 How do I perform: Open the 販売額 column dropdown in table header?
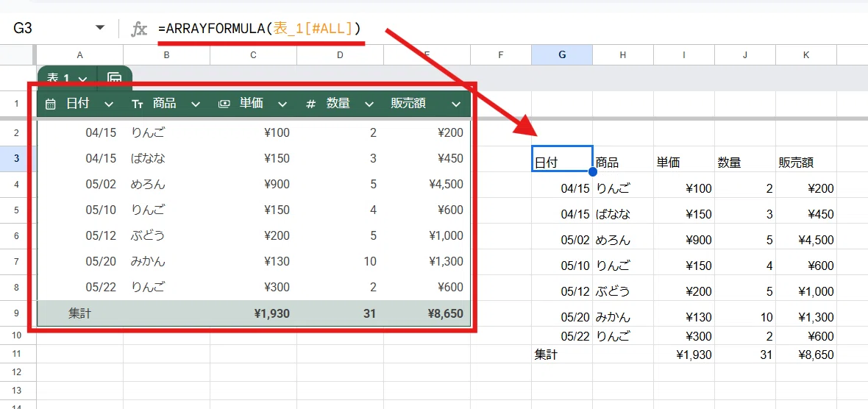tap(456, 104)
